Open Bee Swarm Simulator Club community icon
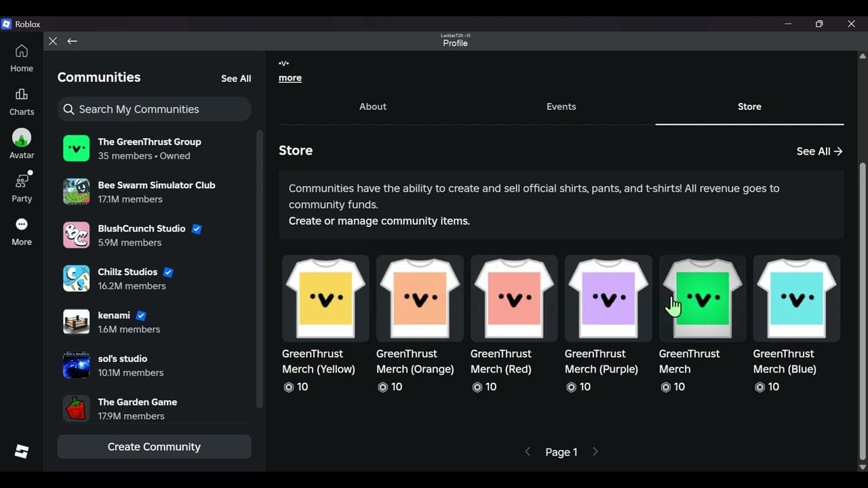This screenshot has width=868, height=488. 76,192
